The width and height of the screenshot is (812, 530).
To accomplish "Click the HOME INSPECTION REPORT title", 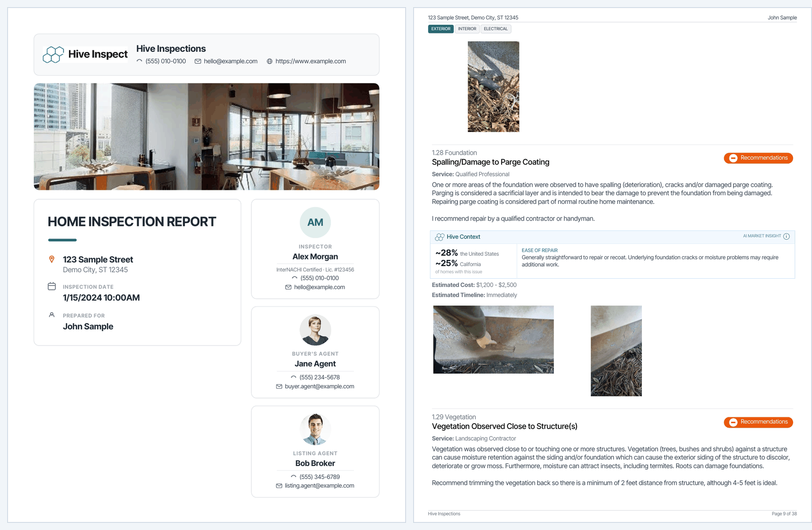I will point(132,222).
